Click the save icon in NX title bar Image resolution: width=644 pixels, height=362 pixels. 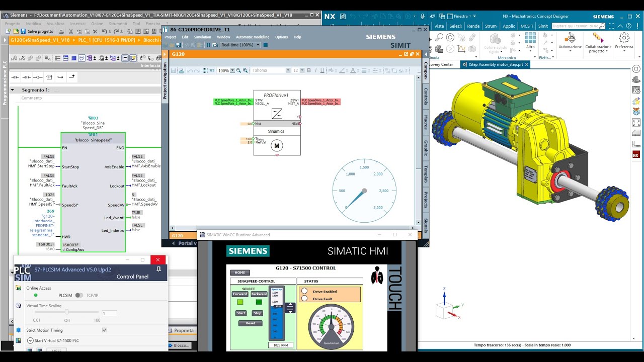(343, 17)
